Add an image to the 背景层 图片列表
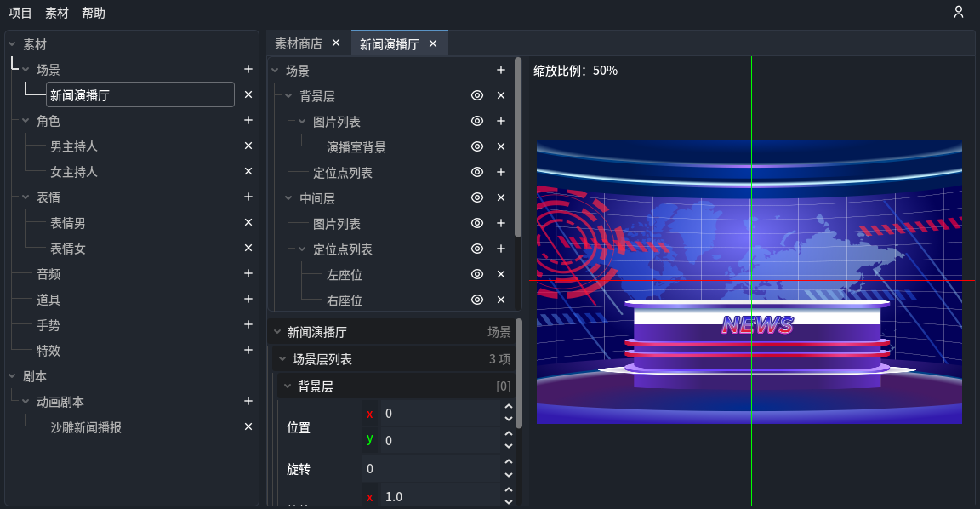 tap(501, 121)
